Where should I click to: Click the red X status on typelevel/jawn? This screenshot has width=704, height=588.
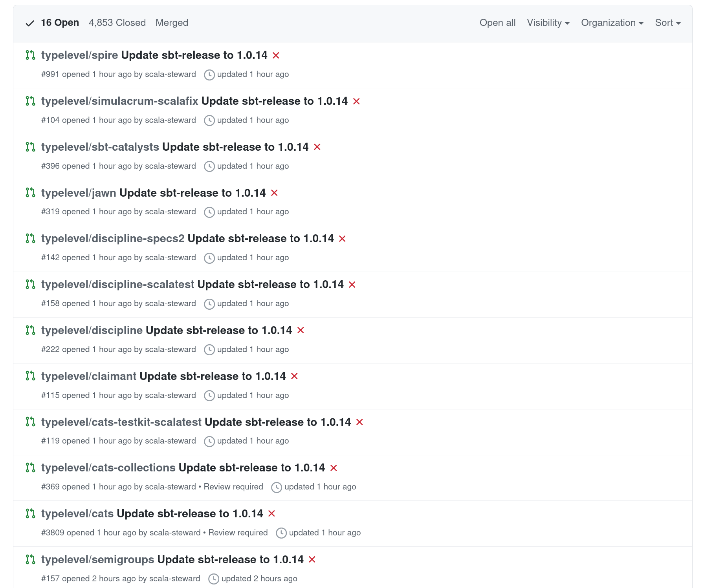point(274,193)
